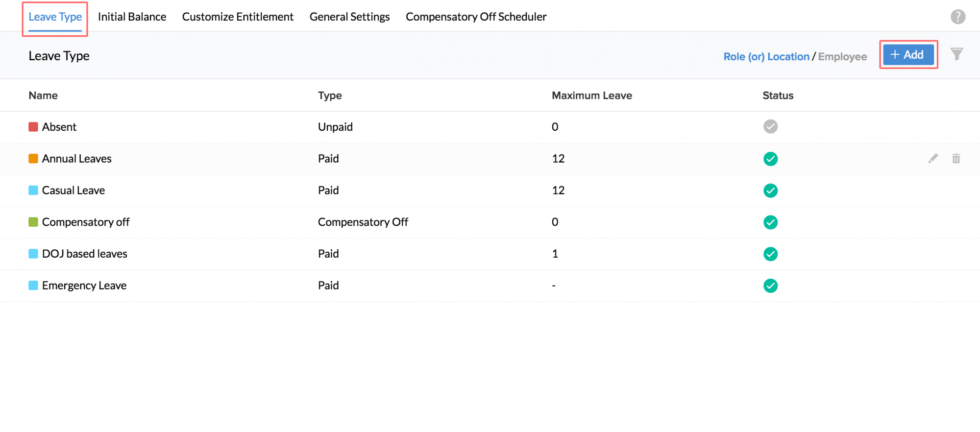
Task: Disable the Casual Leave status checkmark
Action: pos(770,191)
